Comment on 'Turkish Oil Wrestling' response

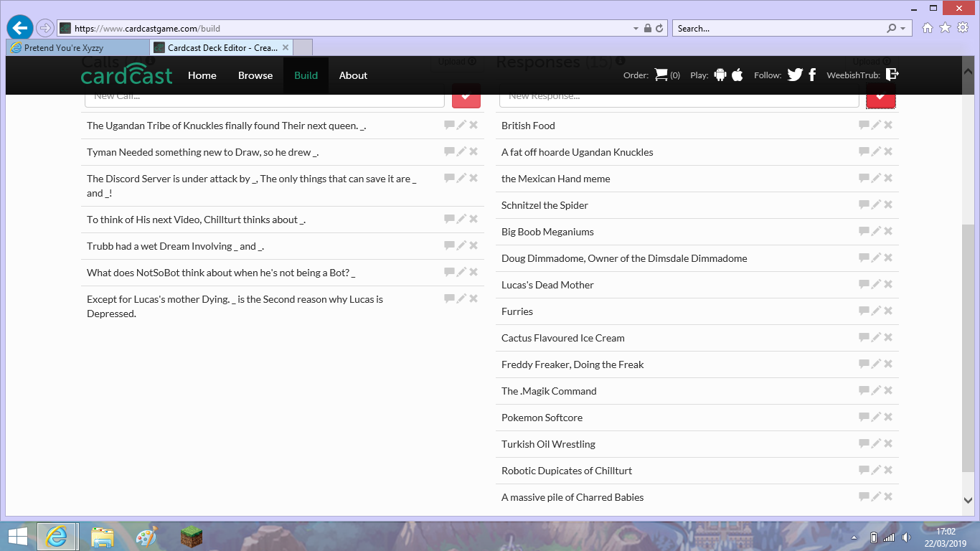[x=864, y=443]
